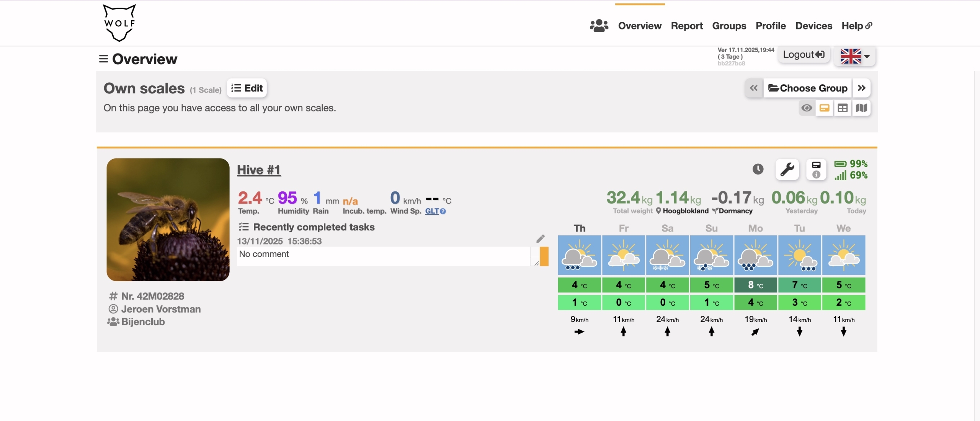980x421 pixels.
Task: Switch to table view of scales
Action: click(843, 108)
